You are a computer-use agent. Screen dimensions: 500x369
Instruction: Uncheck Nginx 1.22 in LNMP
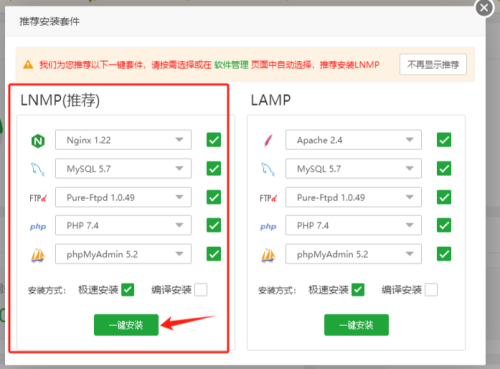pos(214,140)
